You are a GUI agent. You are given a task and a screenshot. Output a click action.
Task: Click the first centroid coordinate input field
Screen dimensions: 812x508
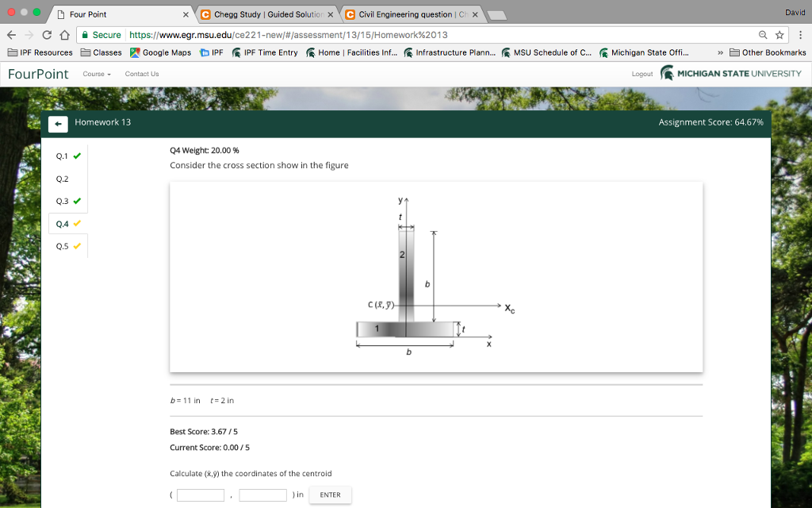click(x=201, y=495)
